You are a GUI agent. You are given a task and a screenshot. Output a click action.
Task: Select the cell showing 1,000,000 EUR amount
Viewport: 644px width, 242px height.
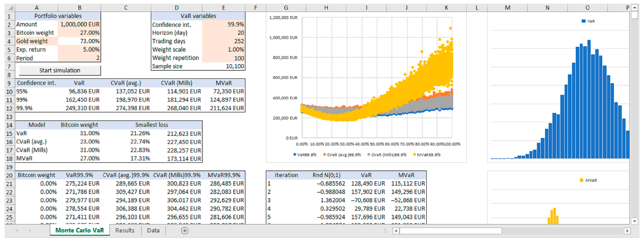[80, 24]
